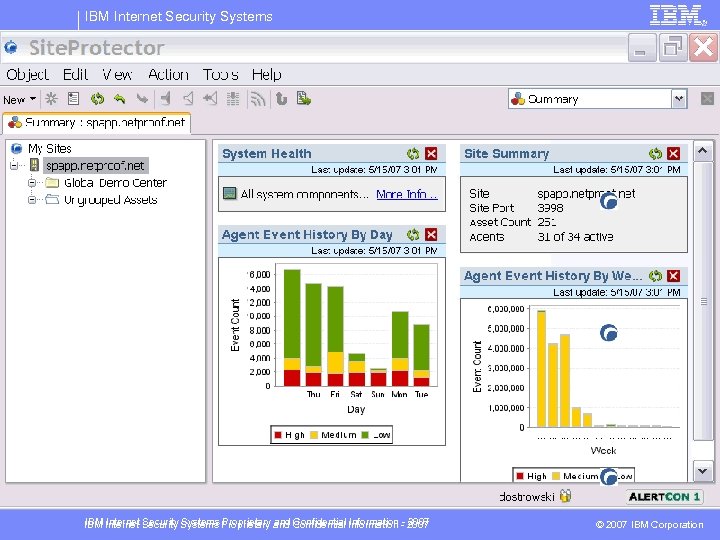Click the ALERTCON 1 status indicator
The image size is (720, 540).
664,496
